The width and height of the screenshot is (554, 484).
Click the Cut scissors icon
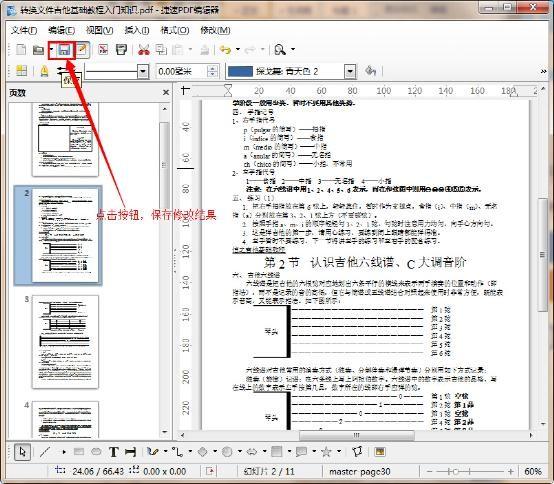(144, 50)
